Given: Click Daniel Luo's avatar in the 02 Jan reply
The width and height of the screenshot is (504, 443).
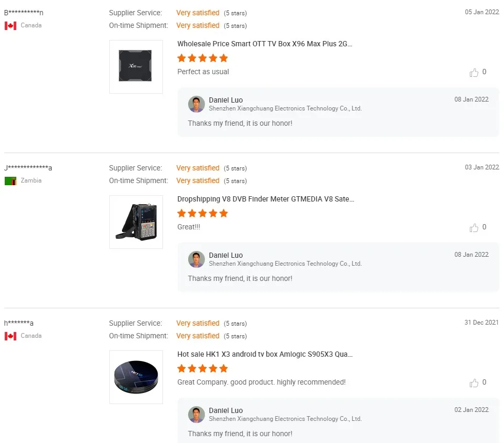Looking at the screenshot, I should [197, 415].
